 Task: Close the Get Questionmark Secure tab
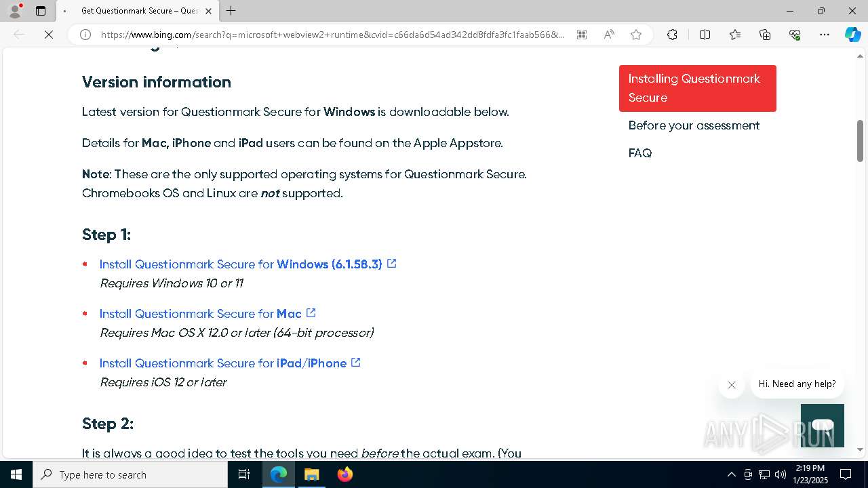click(x=208, y=11)
